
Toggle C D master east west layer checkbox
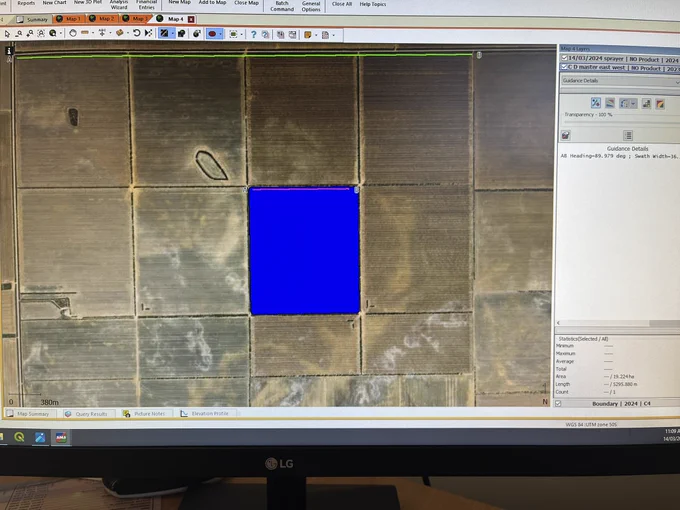[x=564, y=67]
